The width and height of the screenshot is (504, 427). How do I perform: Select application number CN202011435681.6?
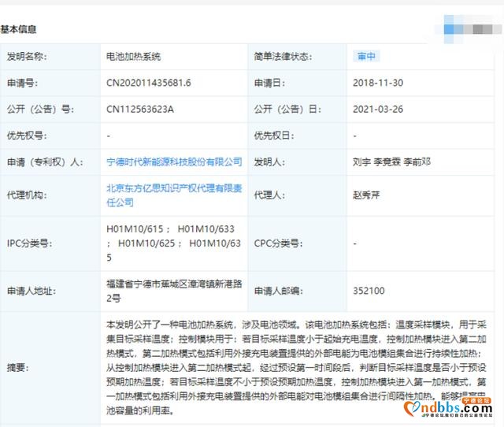point(149,83)
